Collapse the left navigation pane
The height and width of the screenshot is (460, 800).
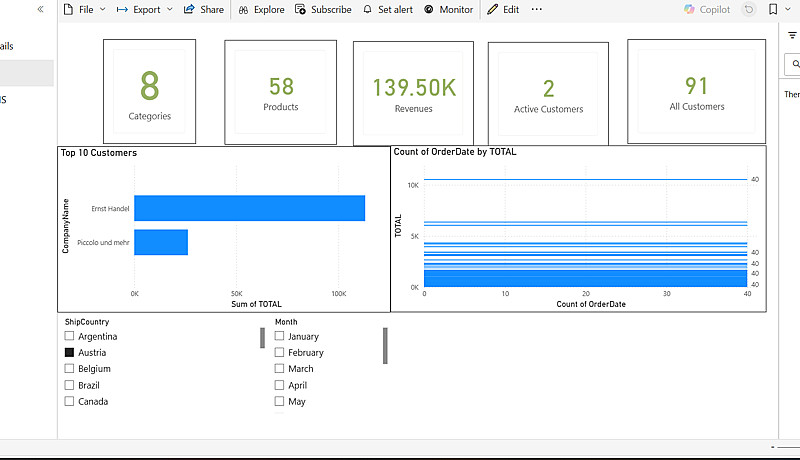click(40, 9)
